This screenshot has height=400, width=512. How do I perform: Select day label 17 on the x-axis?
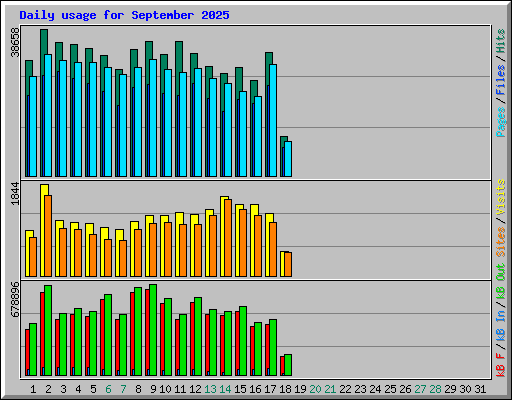pos(270,389)
